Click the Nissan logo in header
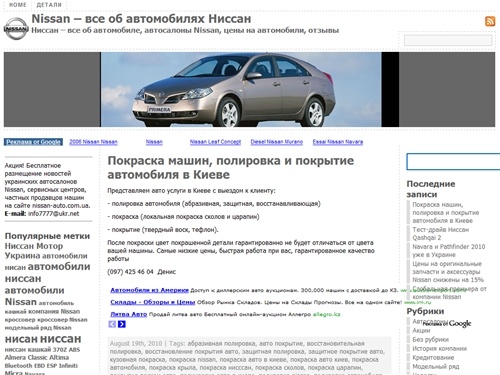Viewport: 500px width, 375px height. coord(16,29)
